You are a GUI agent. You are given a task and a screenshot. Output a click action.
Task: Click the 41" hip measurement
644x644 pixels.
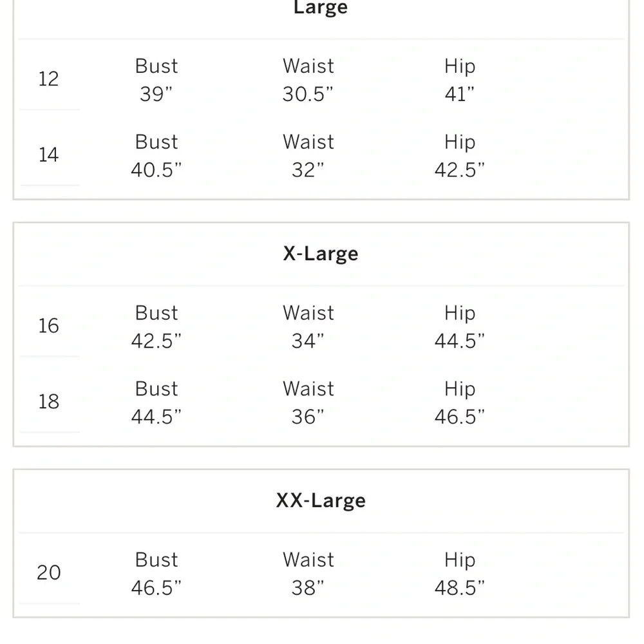460,94
